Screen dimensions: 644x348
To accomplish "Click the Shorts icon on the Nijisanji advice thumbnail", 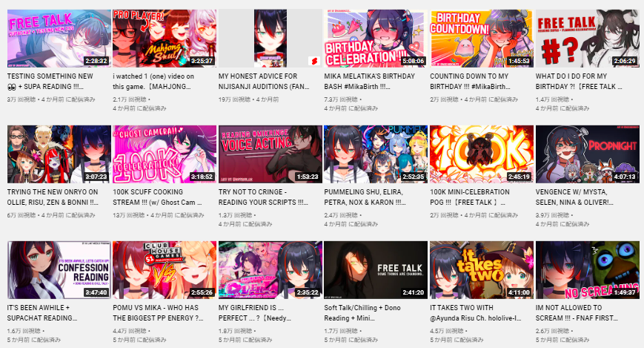I will click(x=313, y=62).
